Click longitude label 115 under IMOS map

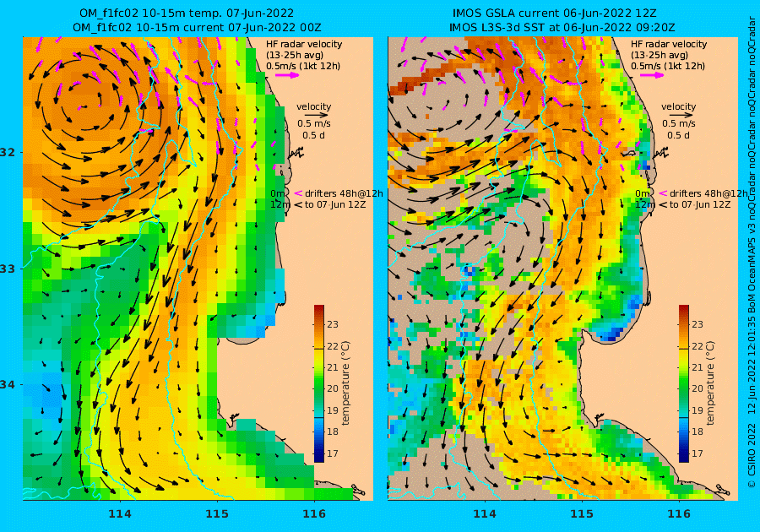(582, 514)
